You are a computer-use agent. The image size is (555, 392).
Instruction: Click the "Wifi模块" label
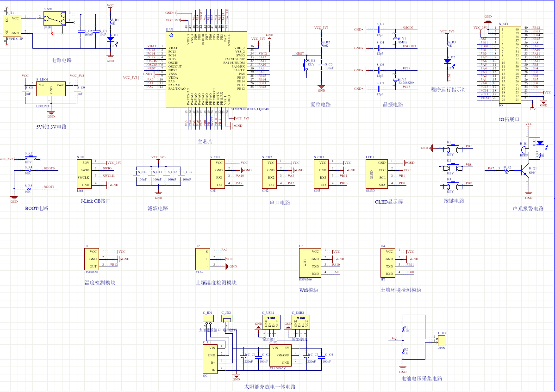309,290
